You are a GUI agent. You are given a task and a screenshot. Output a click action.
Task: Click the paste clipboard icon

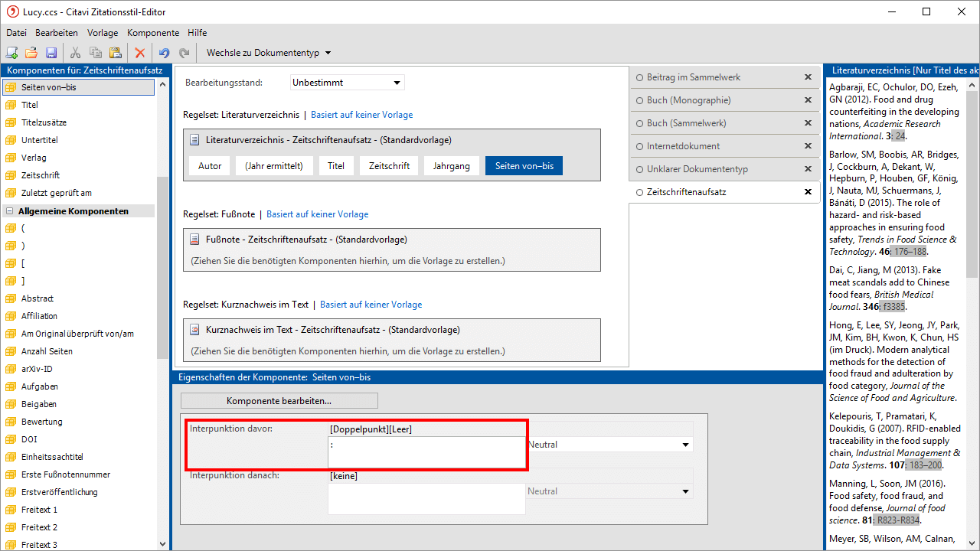click(115, 53)
